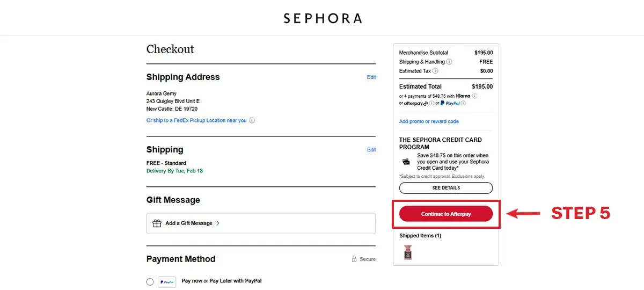Click the FedEx Pickup Location info icon
The height and width of the screenshot is (290, 644).
coord(252,121)
